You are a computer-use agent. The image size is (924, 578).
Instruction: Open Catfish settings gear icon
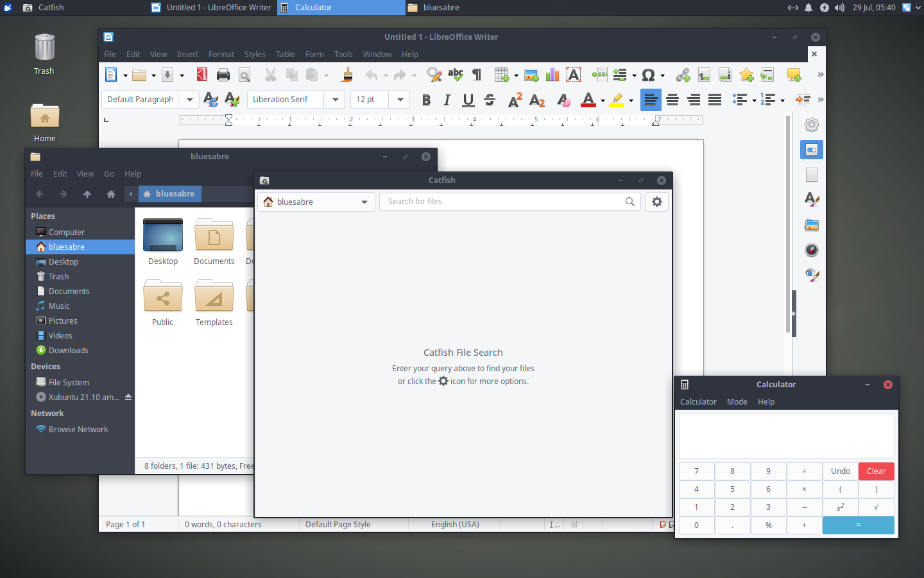point(656,202)
